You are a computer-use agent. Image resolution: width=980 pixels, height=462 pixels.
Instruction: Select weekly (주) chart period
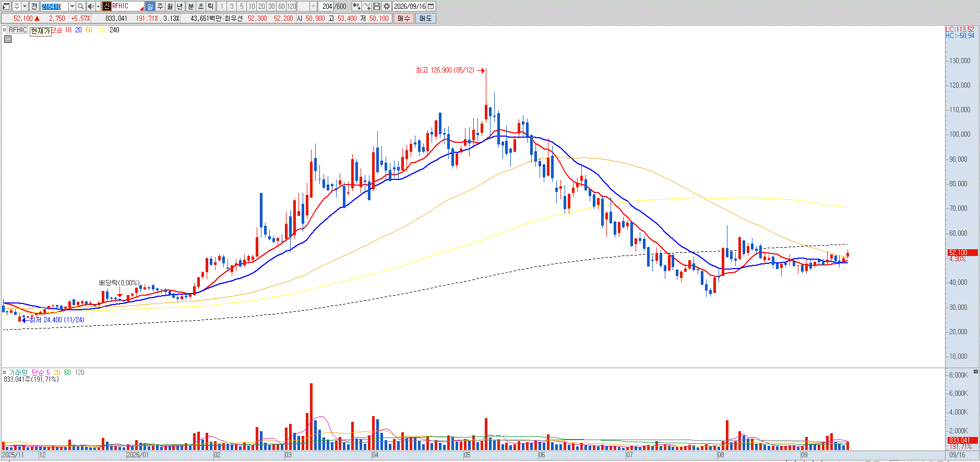coord(160,6)
